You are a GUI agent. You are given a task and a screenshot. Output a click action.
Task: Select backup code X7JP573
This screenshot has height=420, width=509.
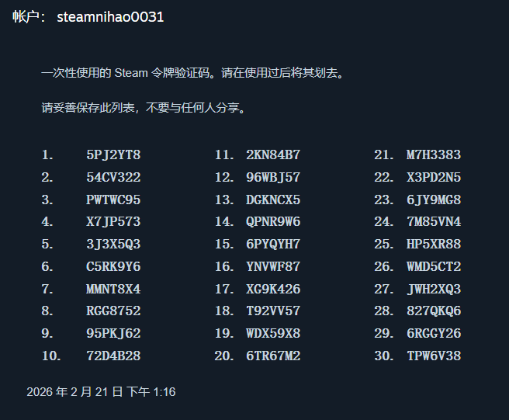point(113,222)
